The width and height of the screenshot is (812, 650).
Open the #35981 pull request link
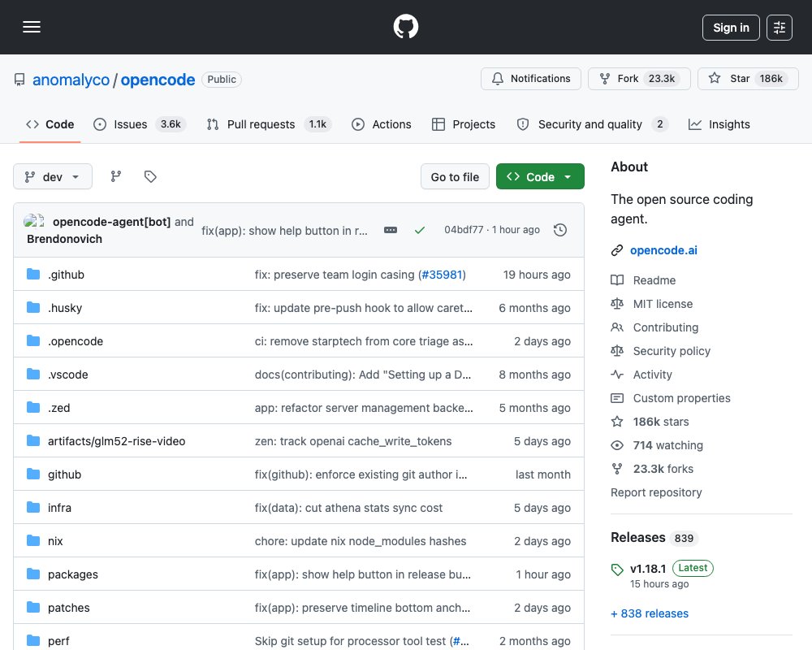pos(442,275)
